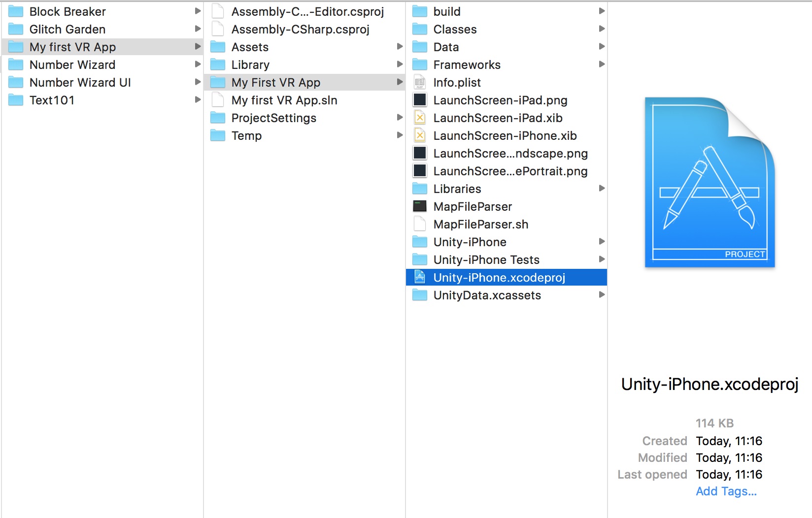
Task: Click the Block Breaker folder icon
Action: click(16, 11)
